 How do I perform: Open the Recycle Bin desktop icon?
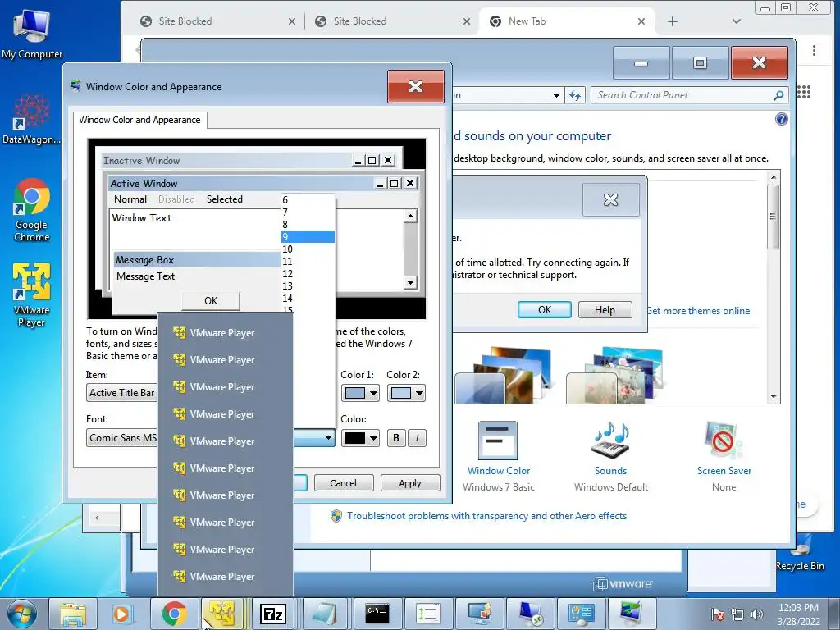click(x=800, y=555)
